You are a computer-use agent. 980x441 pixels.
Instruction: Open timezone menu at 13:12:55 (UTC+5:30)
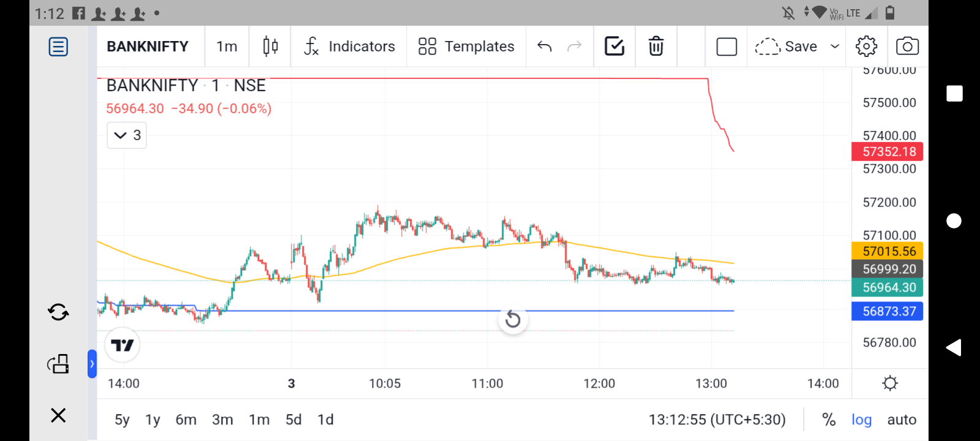tap(717, 420)
